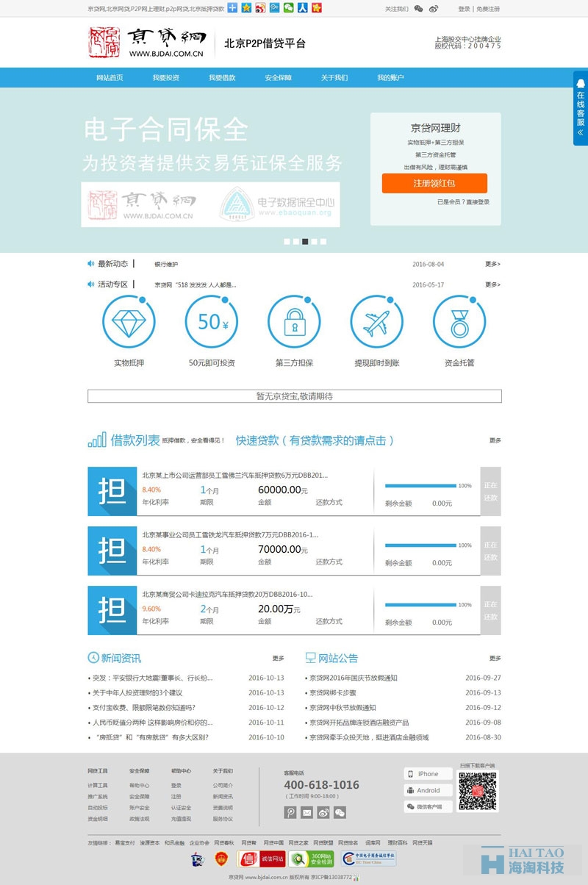588x885 pixels.
Task: Share via the green WeChat icon in top bar
Action: click(x=288, y=8)
